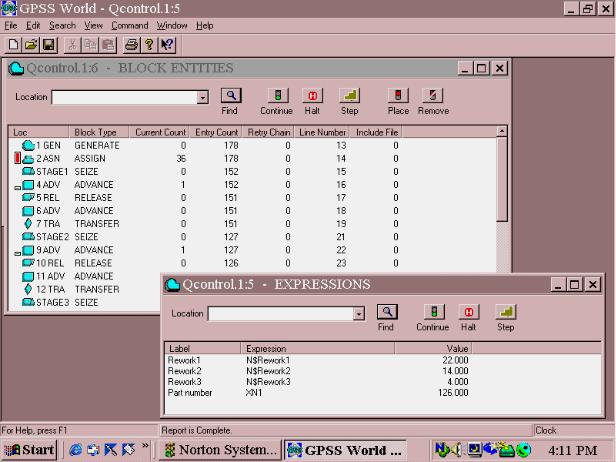This screenshot has height=462, width=616.
Task: Click the Block Entities vertical scrollbar thumb
Action: click(502, 180)
